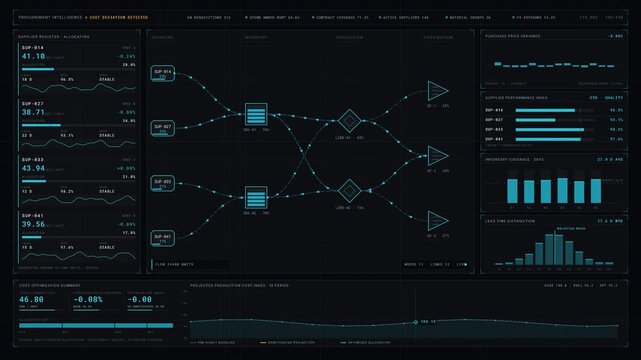Click the orange Cost Deviation Detected alert
This screenshot has width=641, height=360.
coord(117,18)
